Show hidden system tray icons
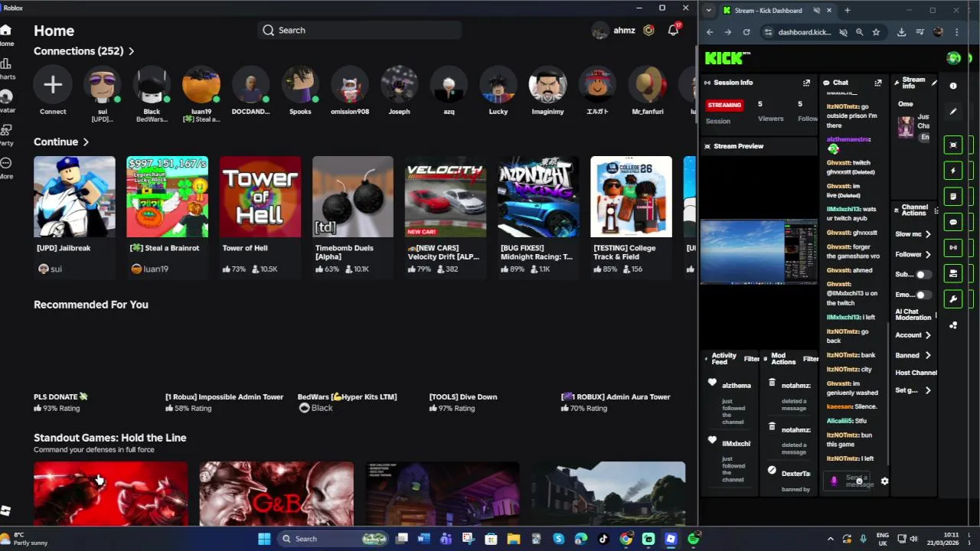 click(x=830, y=539)
